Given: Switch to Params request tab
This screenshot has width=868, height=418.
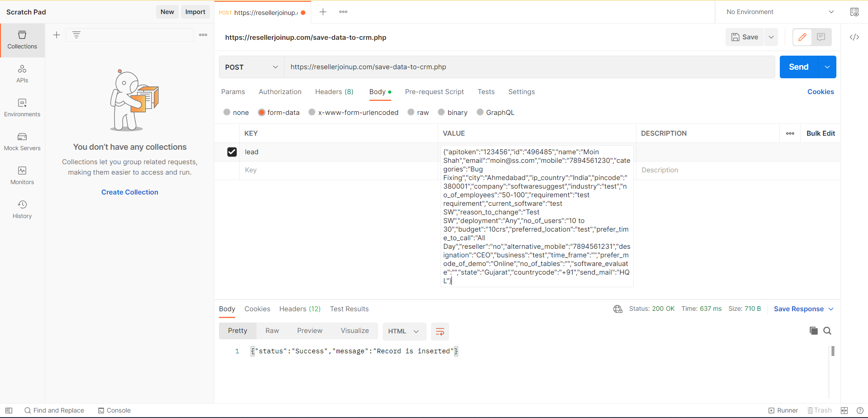Looking at the screenshot, I should tap(233, 92).
